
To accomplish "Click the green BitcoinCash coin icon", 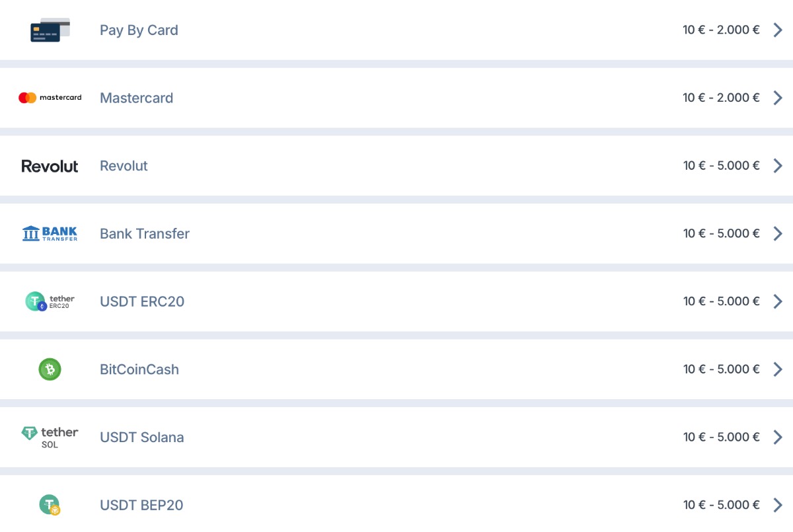I will (50, 369).
